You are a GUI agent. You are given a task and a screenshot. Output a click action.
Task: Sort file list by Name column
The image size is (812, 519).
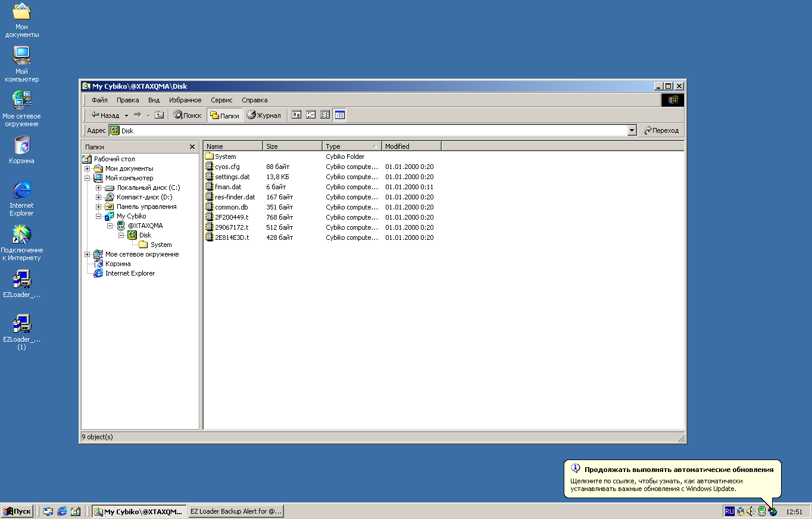[233, 146]
